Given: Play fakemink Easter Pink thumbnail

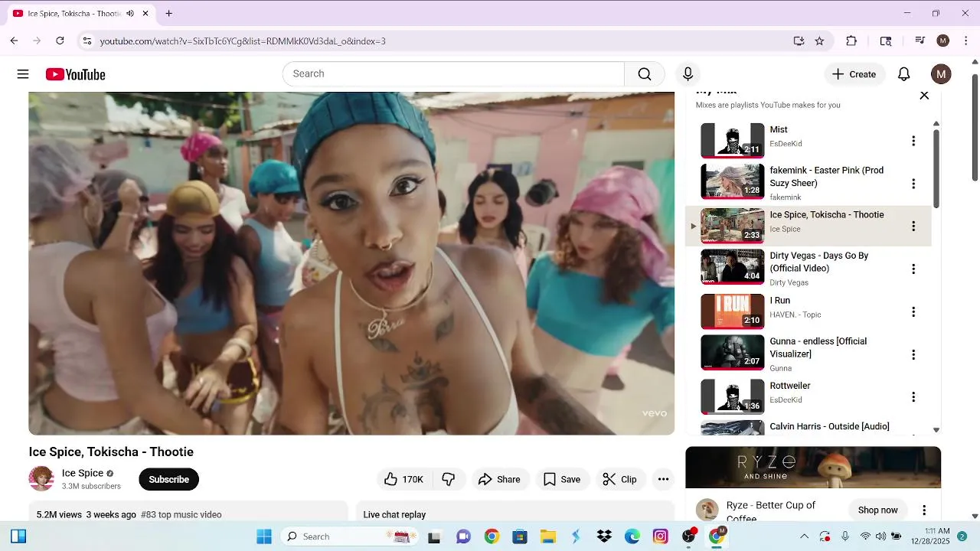Looking at the screenshot, I should click(x=733, y=182).
